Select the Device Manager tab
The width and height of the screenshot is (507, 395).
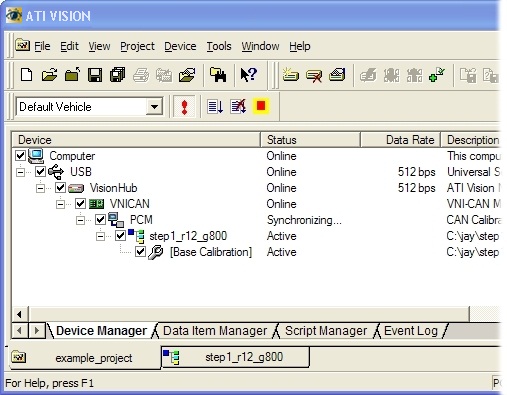(101, 331)
